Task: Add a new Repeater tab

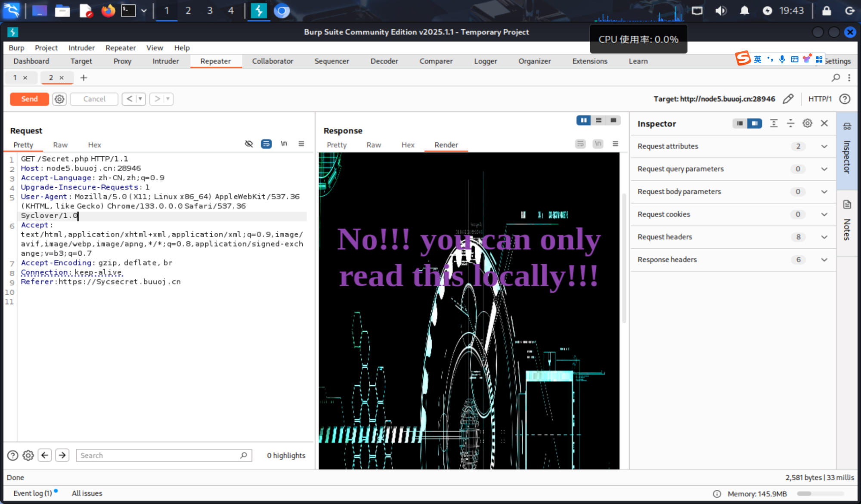Action: click(84, 77)
